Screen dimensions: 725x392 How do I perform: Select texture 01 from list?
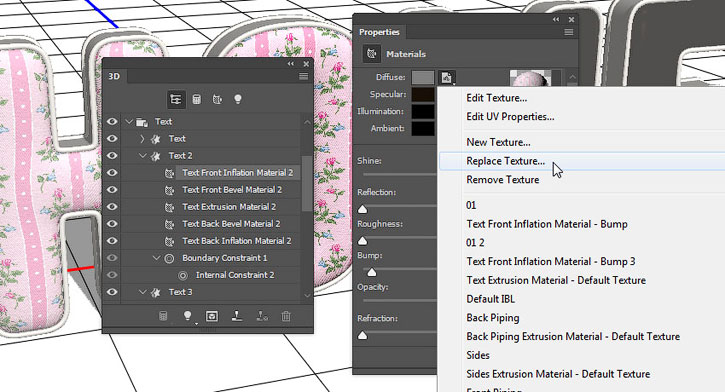coord(471,205)
